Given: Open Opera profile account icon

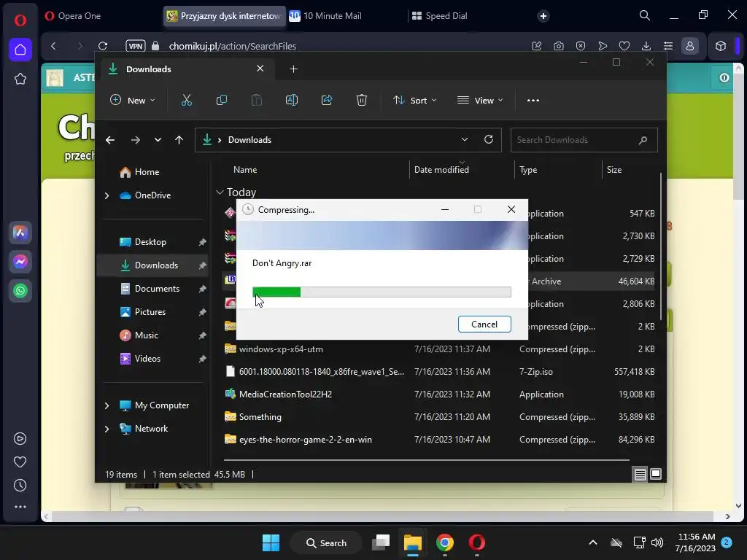Looking at the screenshot, I should point(689,46).
